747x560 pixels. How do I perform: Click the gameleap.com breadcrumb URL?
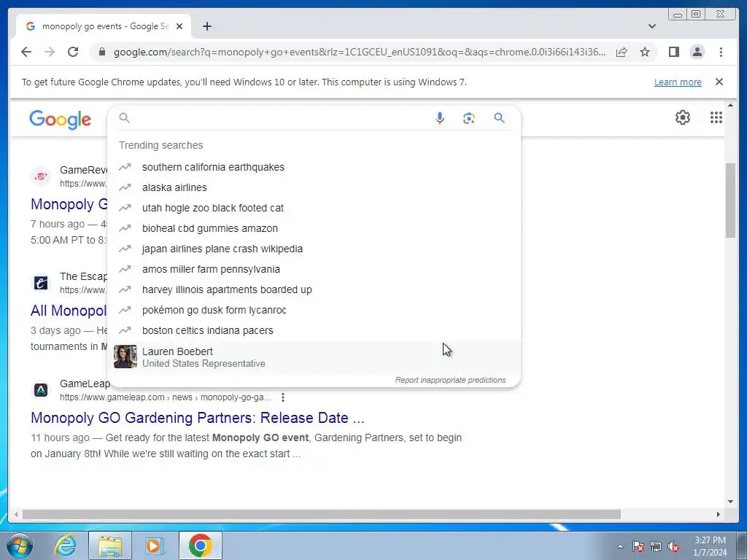[166, 397]
